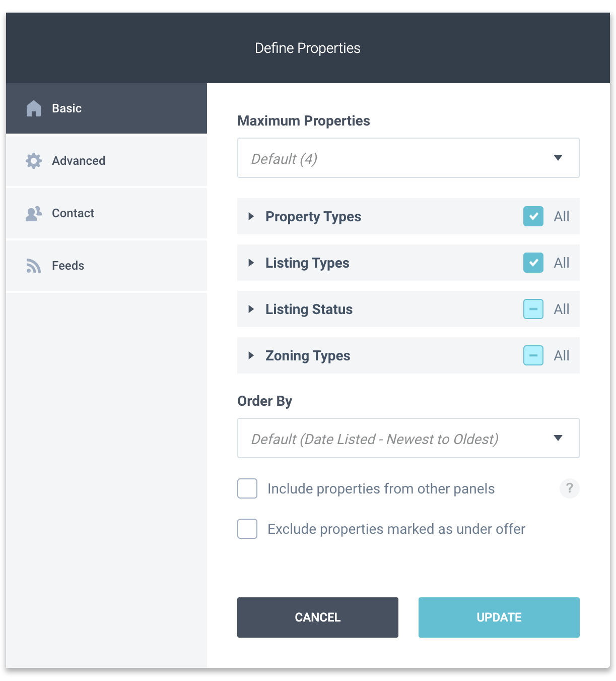Click the gear icon next to Advanced
Viewport: 616px width, 681px height.
point(33,160)
